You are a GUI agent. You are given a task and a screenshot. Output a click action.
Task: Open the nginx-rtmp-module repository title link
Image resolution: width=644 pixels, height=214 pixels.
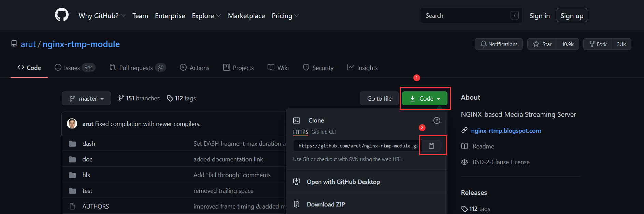point(81,44)
